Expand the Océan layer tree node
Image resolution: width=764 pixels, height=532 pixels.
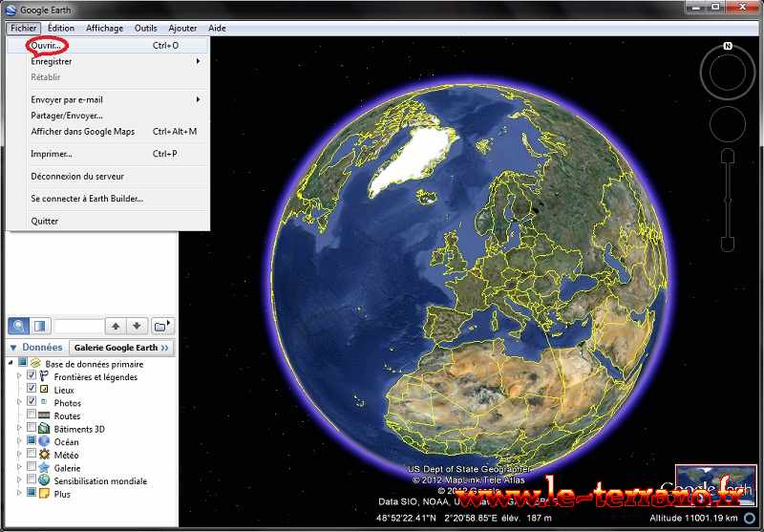point(18,442)
